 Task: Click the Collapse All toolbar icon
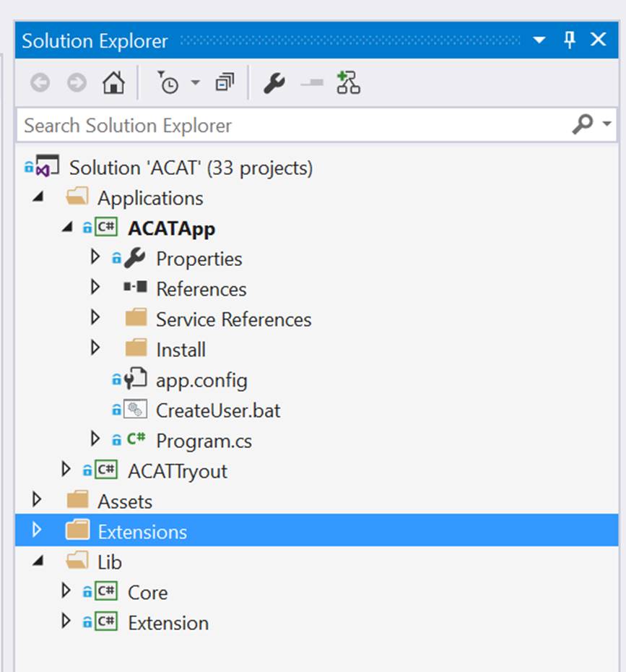225,83
